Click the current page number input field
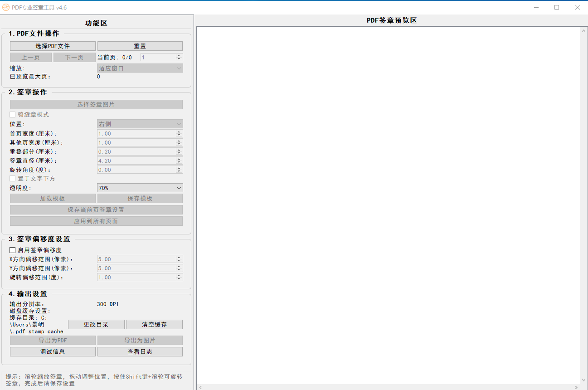 click(x=156, y=57)
